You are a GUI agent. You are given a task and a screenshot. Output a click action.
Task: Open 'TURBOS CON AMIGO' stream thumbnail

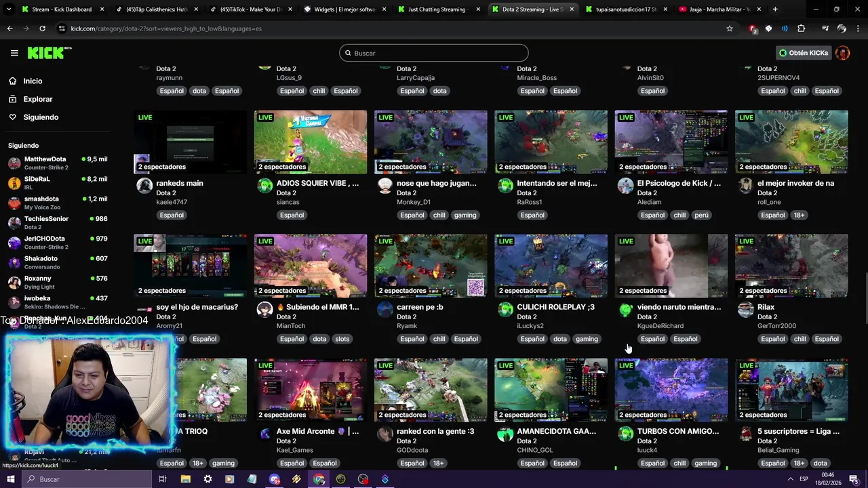[x=671, y=390]
